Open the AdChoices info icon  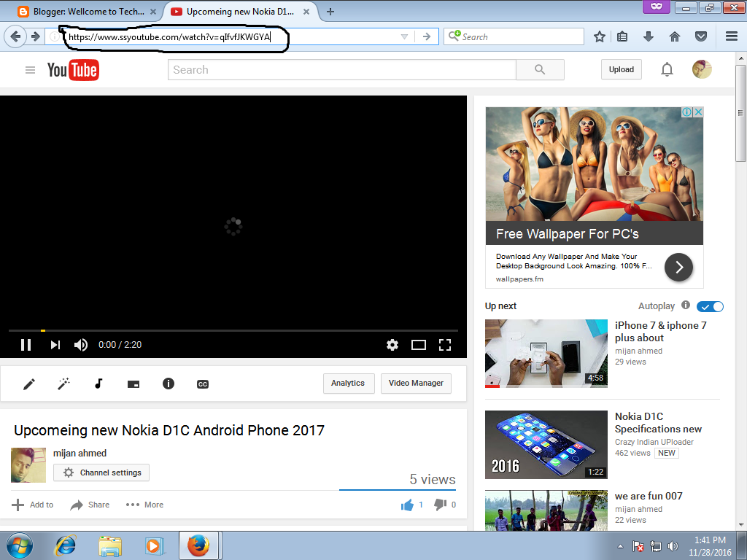tap(687, 112)
